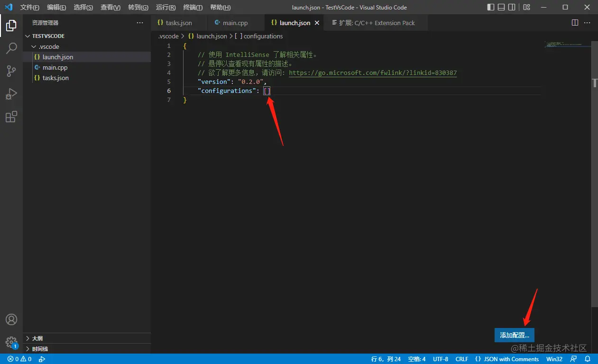Split the editor using the split icon

coord(574,22)
